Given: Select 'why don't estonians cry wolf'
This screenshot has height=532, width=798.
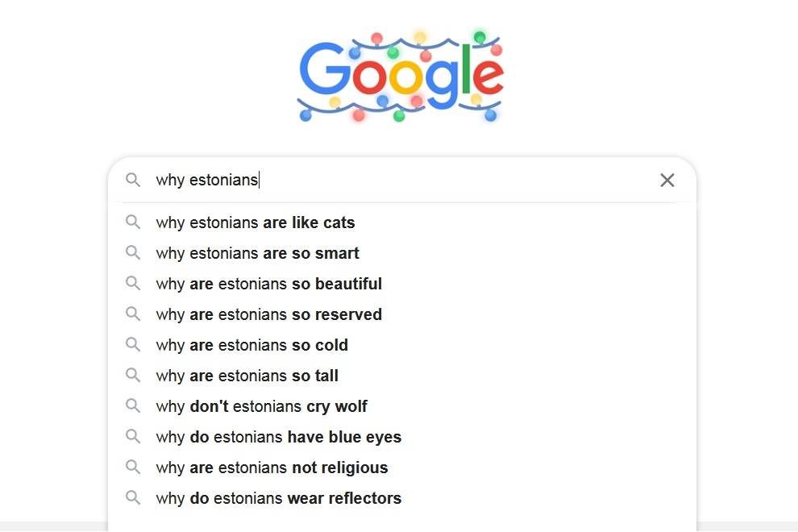Looking at the screenshot, I should click(402, 406).
